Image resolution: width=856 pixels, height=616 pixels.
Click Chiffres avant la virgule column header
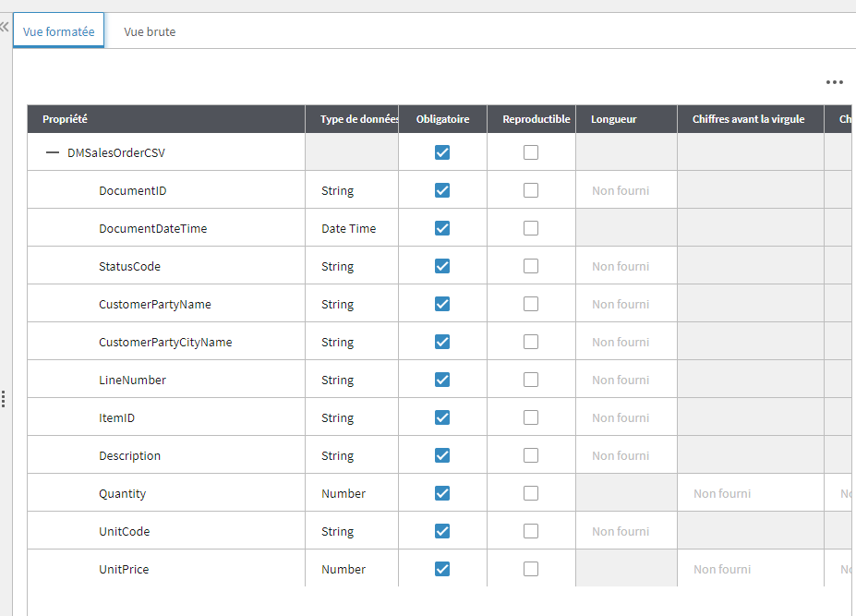pyautogui.click(x=751, y=119)
